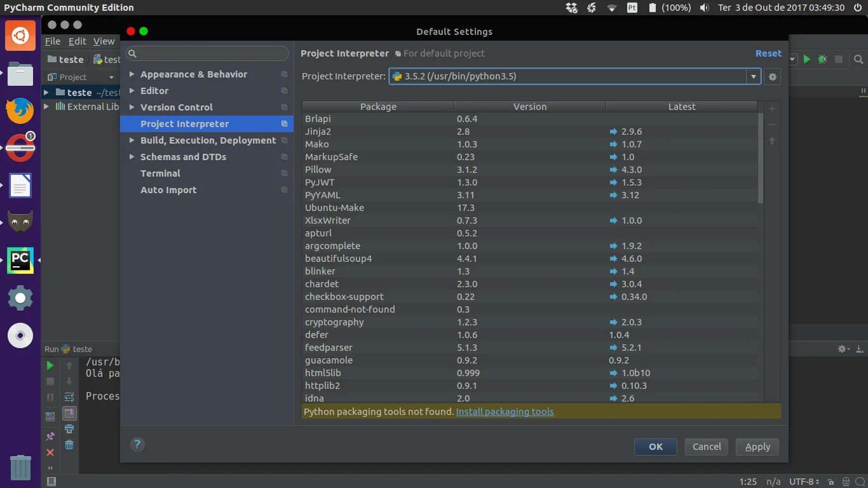Open the run configuration dropdown arrow
This screenshot has height=488, width=868.
click(793, 59)
